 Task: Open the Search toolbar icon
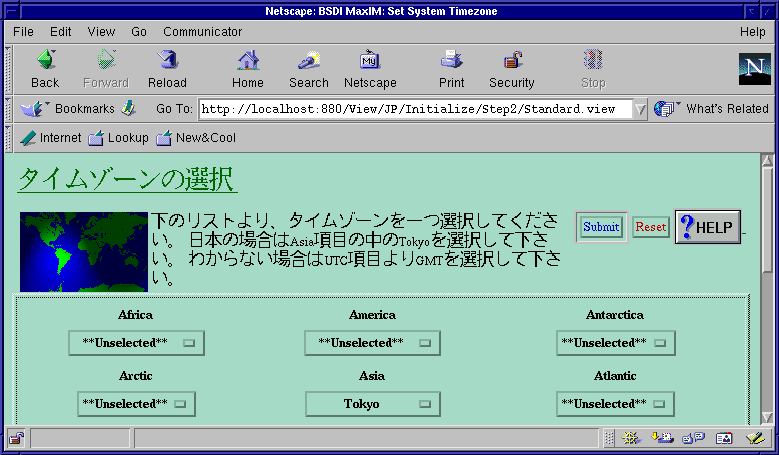309,60
